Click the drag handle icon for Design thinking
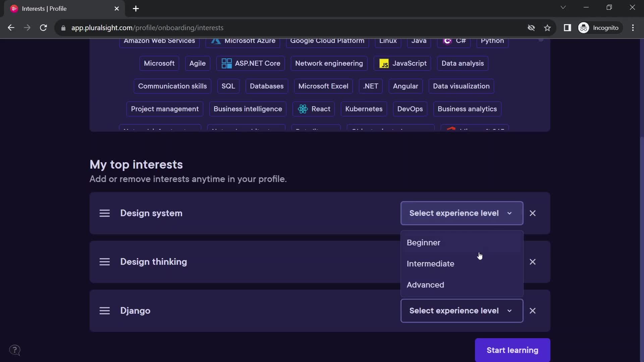Viewport: 644px width, 362px height. pos(104,262)
